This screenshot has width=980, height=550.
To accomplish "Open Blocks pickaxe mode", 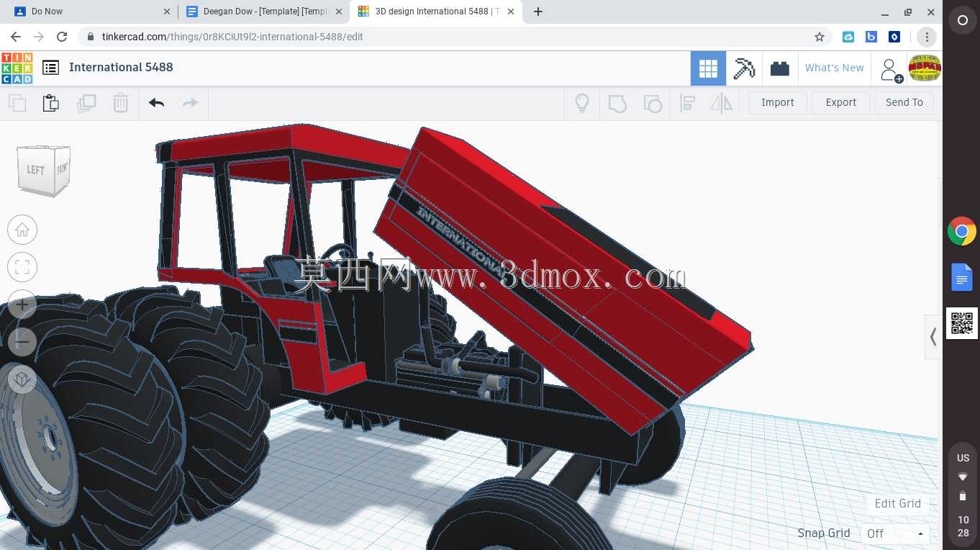I will pos(744,68).
